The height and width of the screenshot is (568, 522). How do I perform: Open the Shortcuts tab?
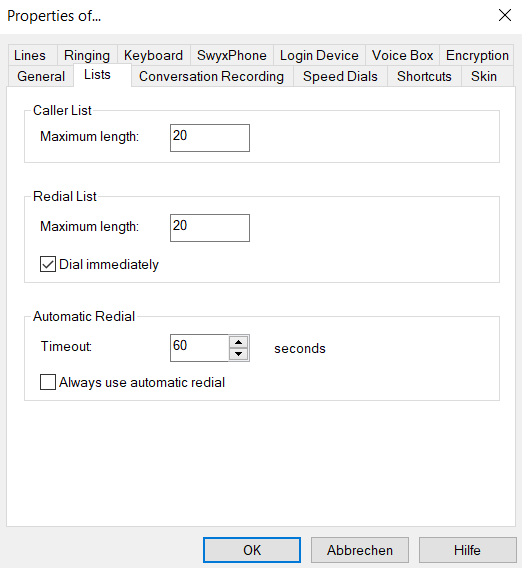click(424, 76)
